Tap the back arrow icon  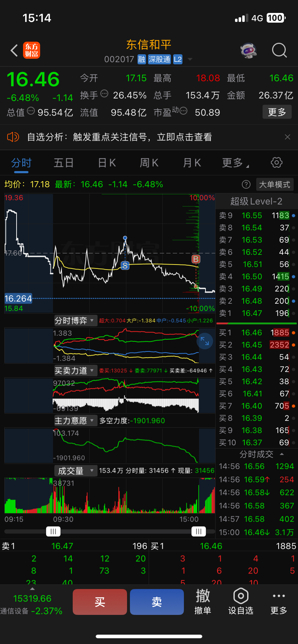[x=14, y=51]
